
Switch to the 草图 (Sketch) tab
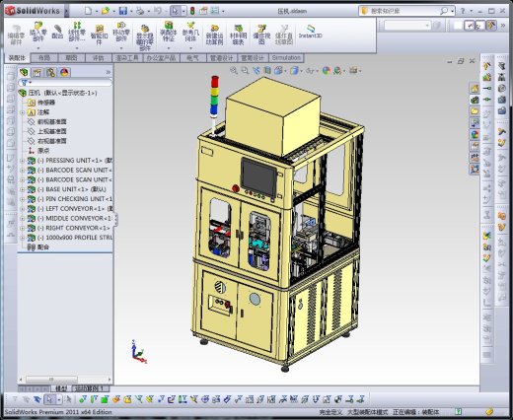71,58
